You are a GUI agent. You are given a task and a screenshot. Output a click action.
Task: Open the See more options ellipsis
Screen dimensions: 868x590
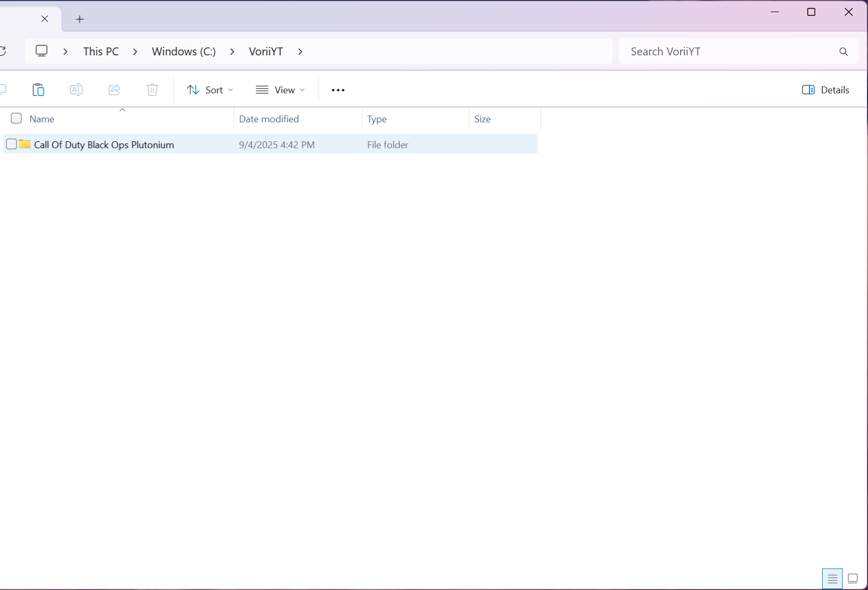click(338, 90)
